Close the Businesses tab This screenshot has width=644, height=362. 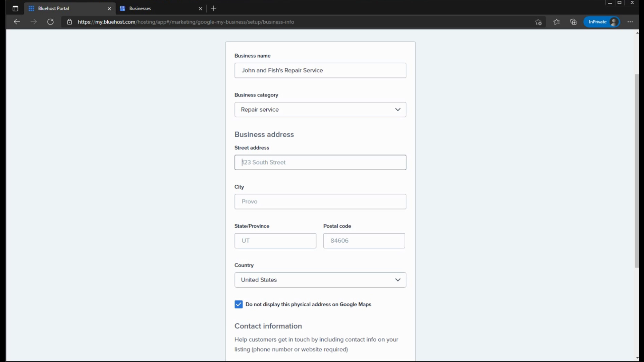[x=200, y=9]
